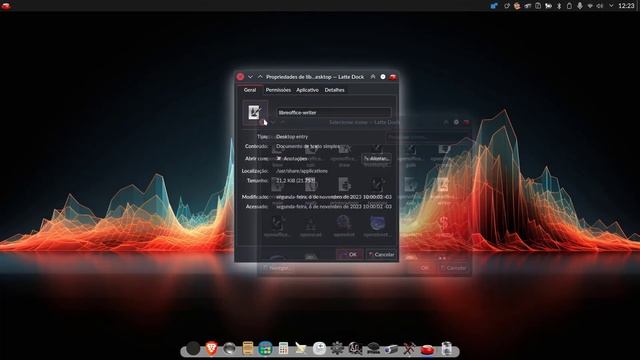640x360 pixels.
Task: Click the Modificado date value
Action: (334, 197)
